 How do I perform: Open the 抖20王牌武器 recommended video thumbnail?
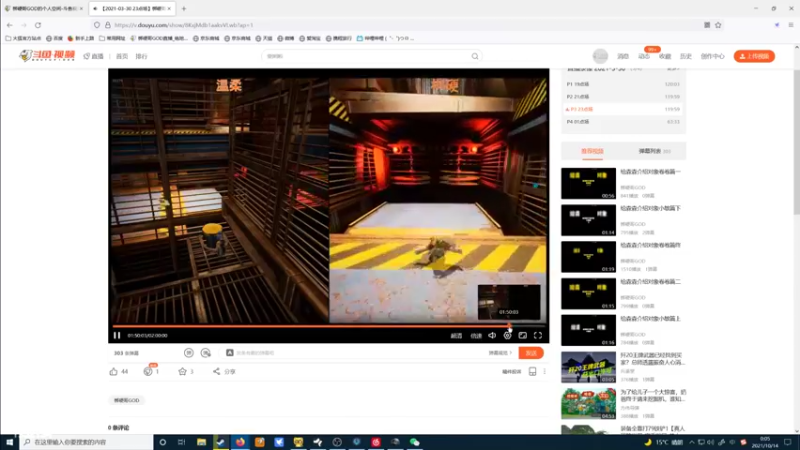[x=588, y=367]
